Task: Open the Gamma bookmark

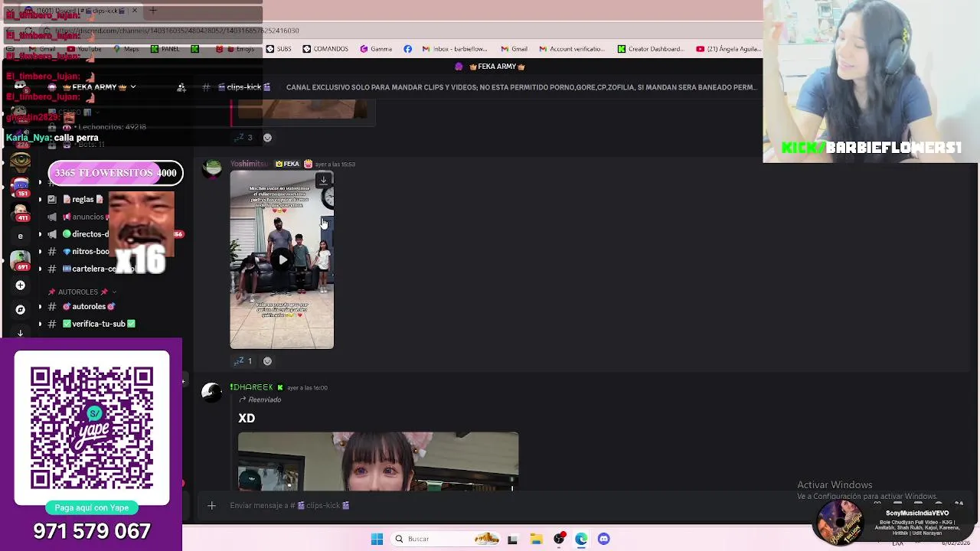Action: point(376,49)
